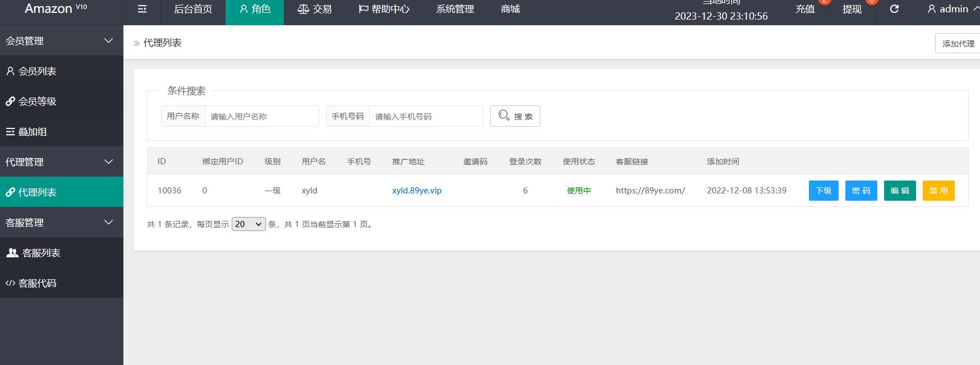Collapse the 客服管理 menu group

[x=62, y=222]
